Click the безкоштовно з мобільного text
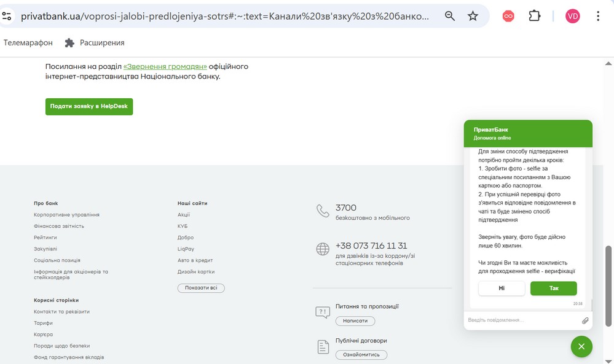614x364 pixels. (373, 218)
